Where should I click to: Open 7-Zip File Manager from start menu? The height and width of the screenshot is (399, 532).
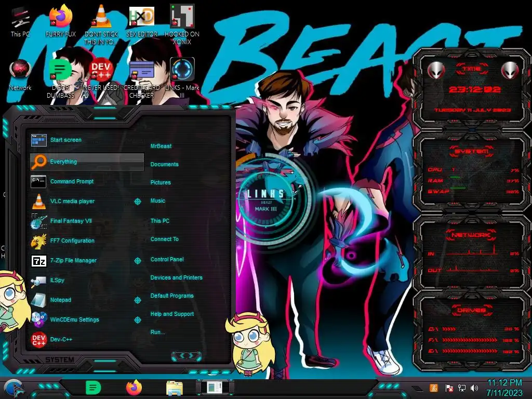tap(82, 261)
